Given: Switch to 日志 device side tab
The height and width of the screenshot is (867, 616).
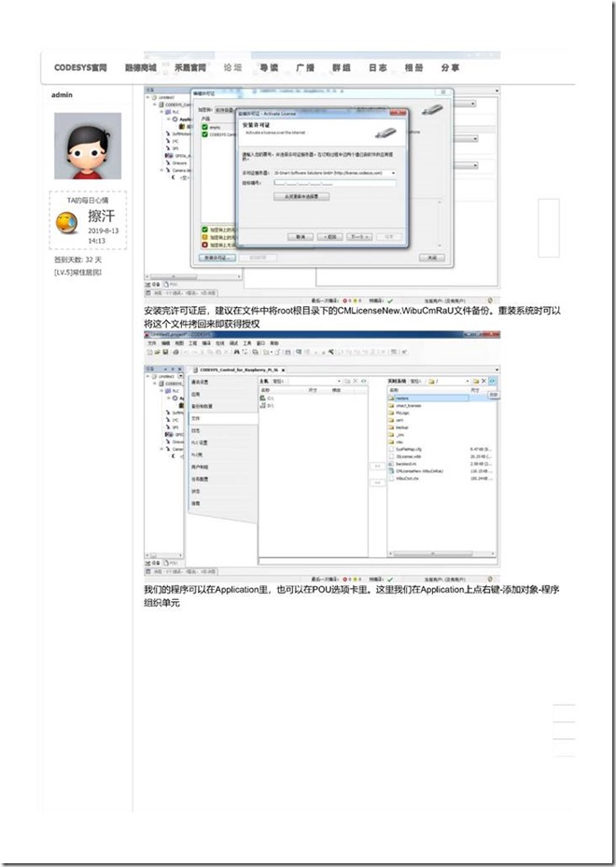Looking at the screenshot, I should pos(222,430).
